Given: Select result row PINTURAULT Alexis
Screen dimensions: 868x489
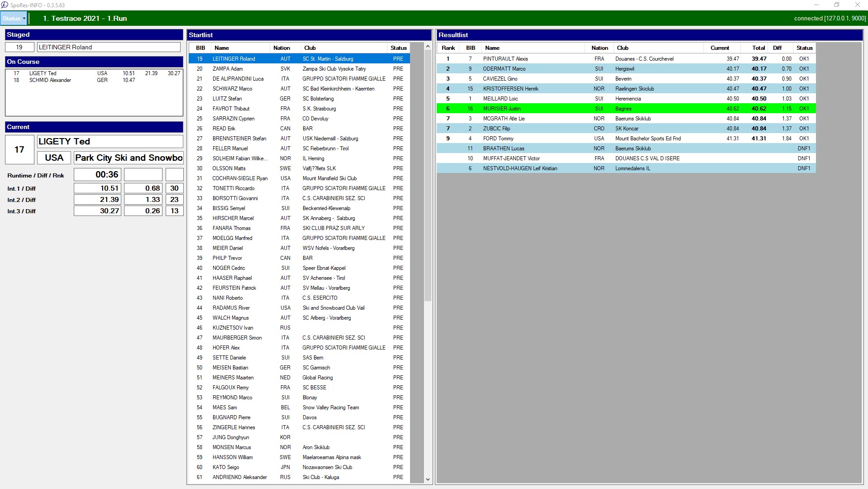Looking at the screenshot, I should click(626, 59).
